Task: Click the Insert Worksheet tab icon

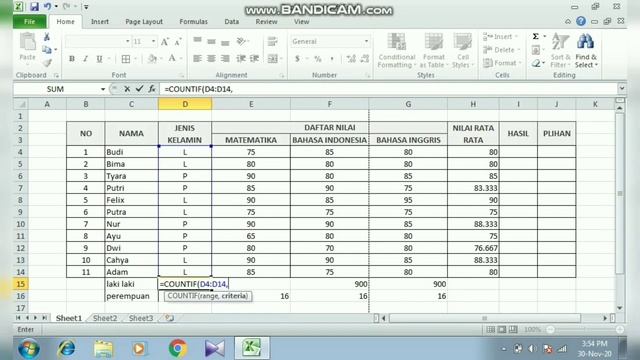Action: click(x=169, y=318)
